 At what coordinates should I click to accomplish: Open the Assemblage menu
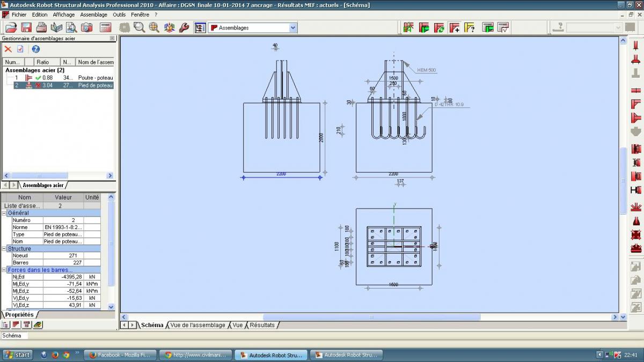pyautogui.click(x=94, y=14)
